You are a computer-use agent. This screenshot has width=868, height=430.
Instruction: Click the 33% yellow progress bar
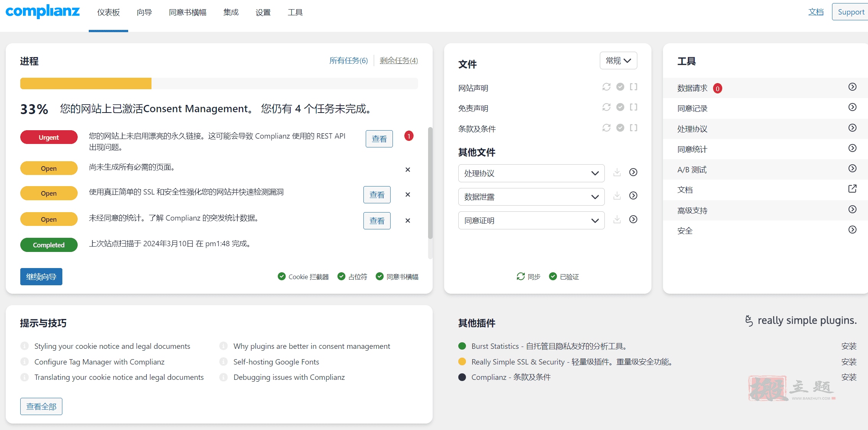point(86,83)
